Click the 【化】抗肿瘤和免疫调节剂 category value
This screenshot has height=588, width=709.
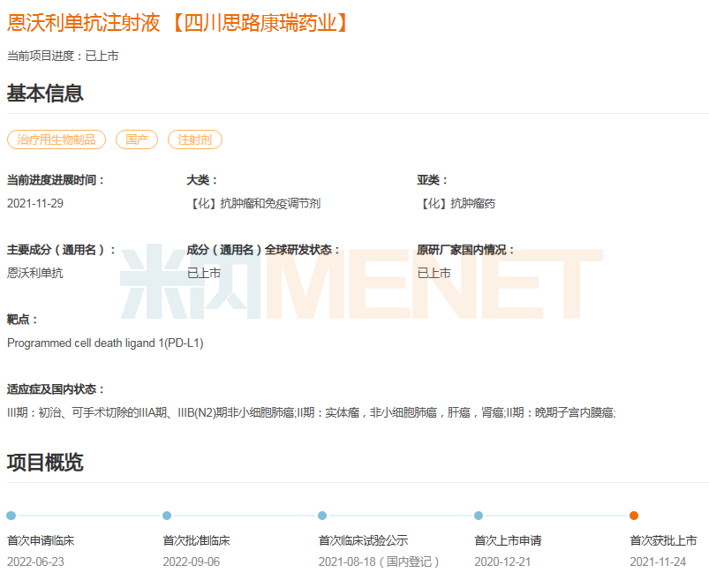click(x=254, y=203)
